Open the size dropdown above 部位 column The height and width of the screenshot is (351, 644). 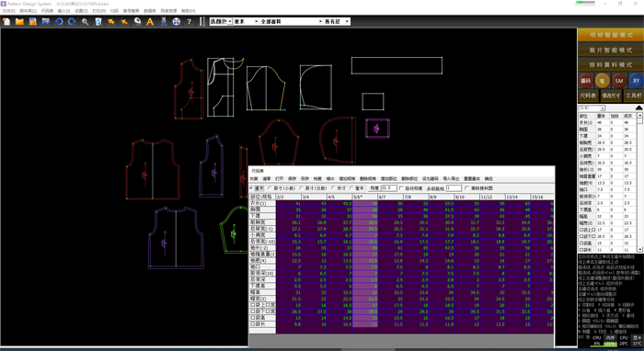pos(592,108)
